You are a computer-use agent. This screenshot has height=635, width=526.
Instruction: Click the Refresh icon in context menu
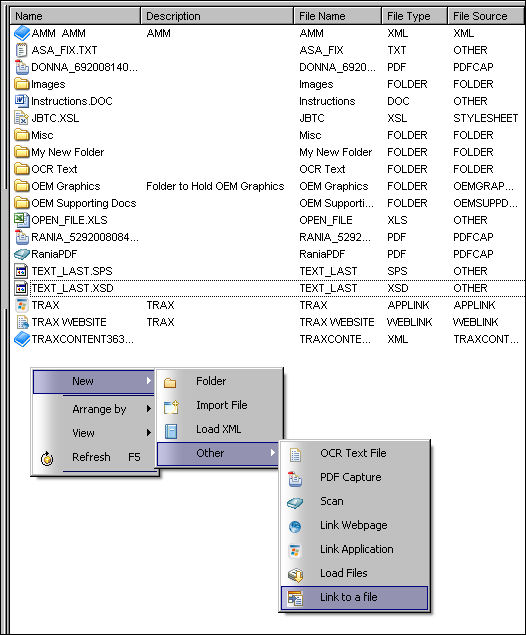(47, 458)
